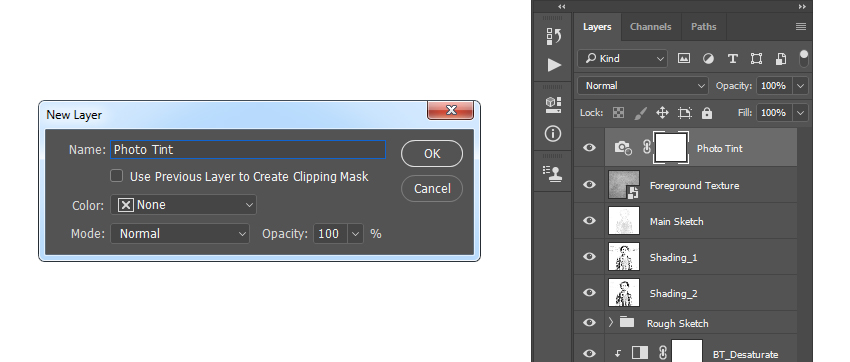
Task: Select the Foreground Texture layer thumbnail
Action: tap(624, 185)
